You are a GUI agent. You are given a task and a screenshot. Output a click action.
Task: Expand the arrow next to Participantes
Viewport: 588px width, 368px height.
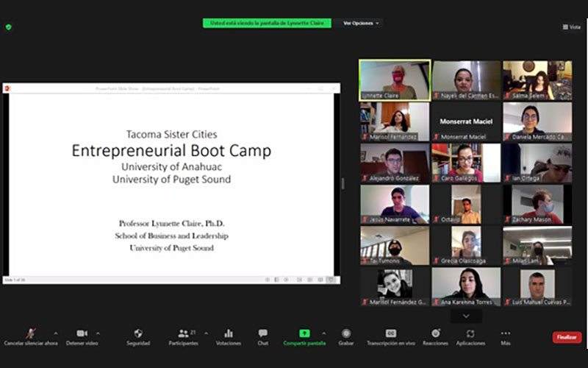(206, 333)
